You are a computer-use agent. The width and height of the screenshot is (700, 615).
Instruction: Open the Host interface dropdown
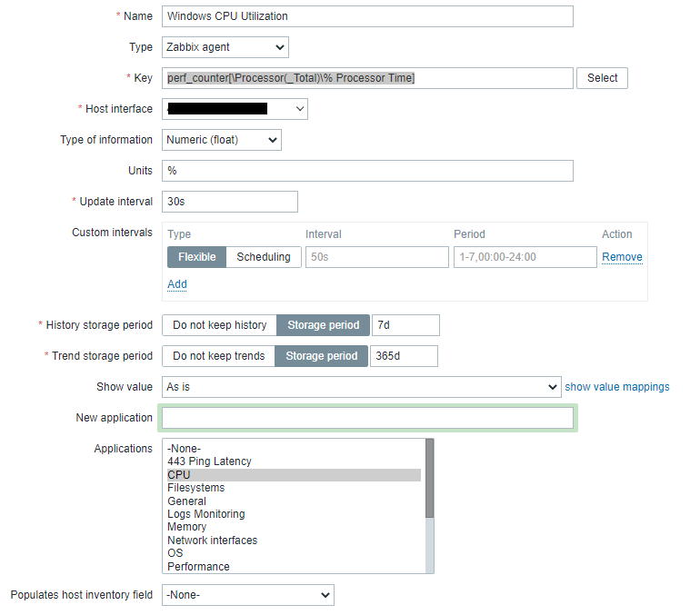235,109
